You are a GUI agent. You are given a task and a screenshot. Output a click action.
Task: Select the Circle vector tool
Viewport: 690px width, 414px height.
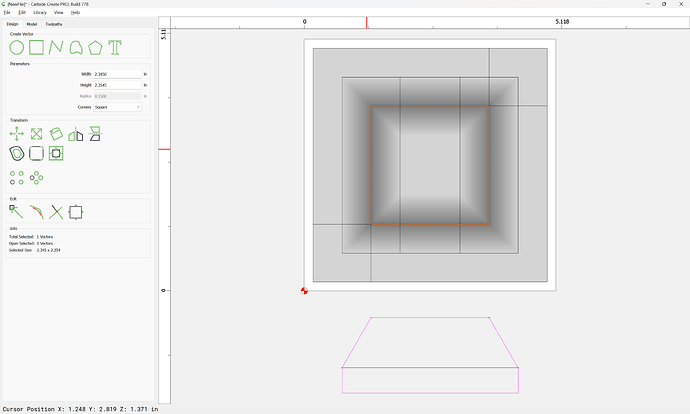click(x=17, y=48)
